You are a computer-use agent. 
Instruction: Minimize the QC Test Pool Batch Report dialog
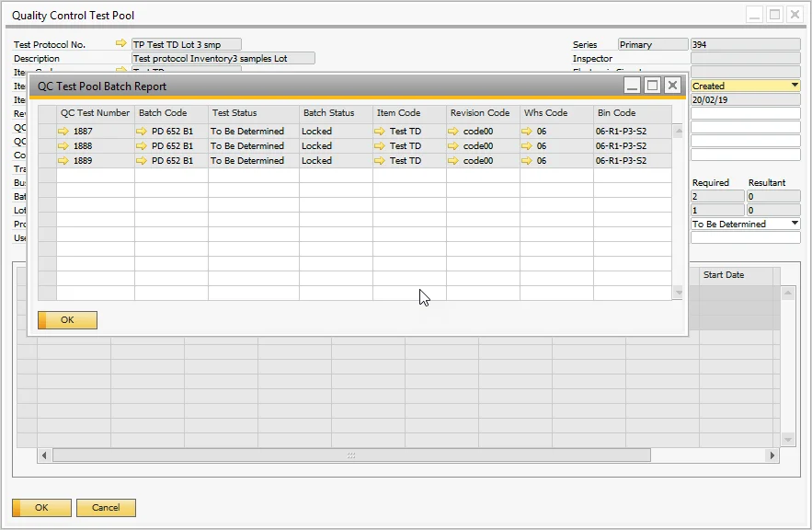[632, 86]
